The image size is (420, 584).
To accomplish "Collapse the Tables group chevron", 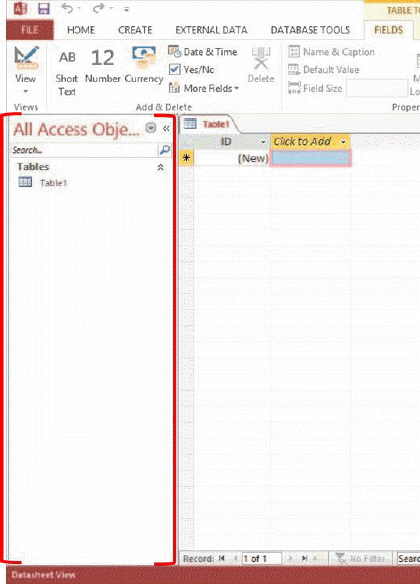I will (160, 167).
